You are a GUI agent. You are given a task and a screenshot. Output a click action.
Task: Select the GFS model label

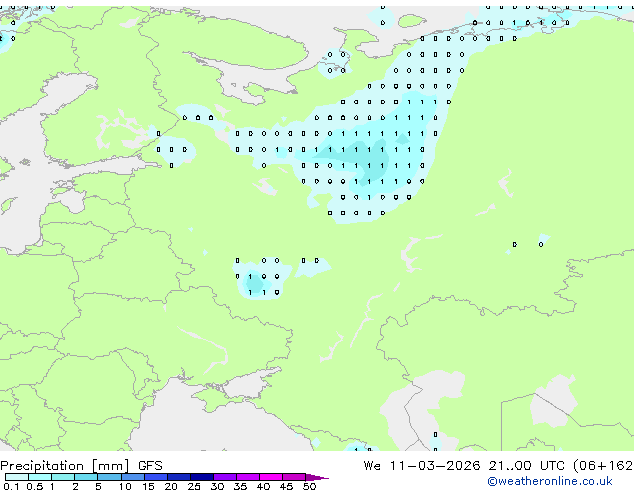point(150,466)
